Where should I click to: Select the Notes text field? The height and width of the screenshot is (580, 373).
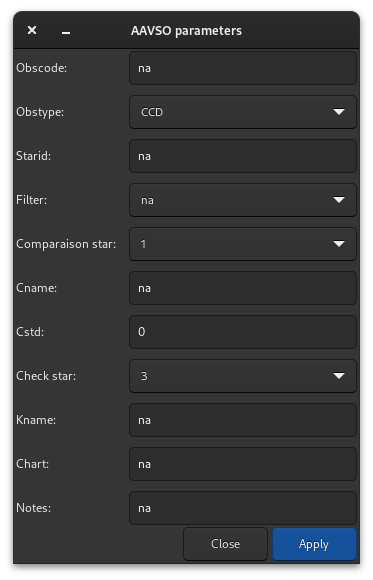[x=243, y=508]
